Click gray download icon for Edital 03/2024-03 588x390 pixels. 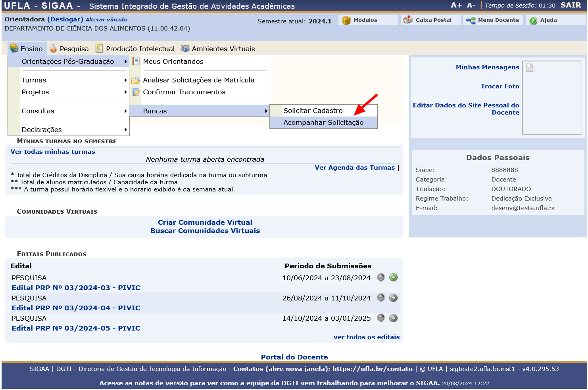click(x=381, y=277)
